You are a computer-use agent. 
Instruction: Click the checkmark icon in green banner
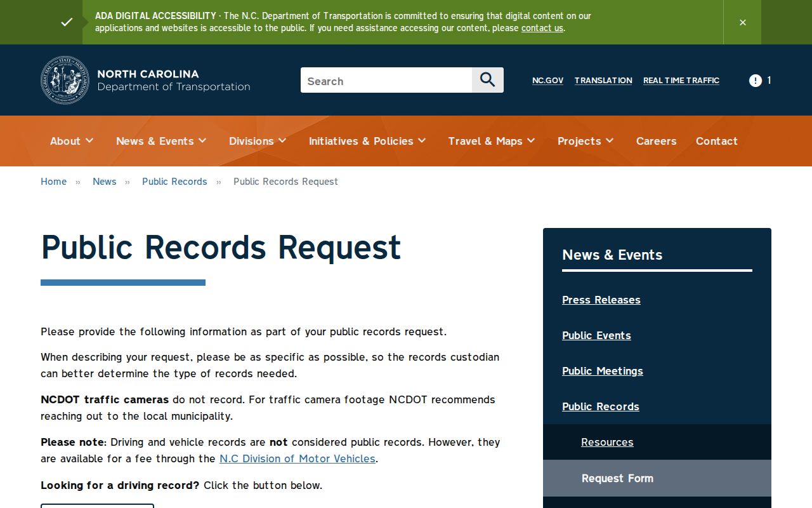coord(67,22)
